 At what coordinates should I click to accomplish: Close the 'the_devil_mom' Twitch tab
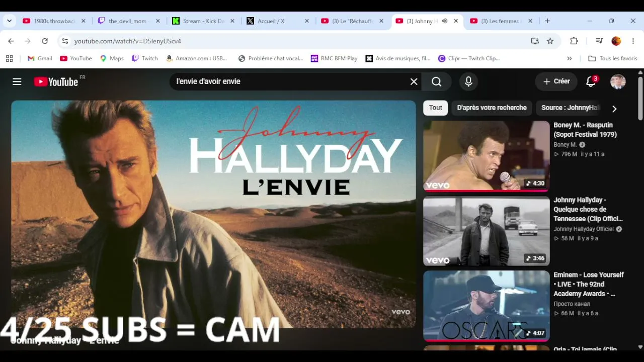158,21
